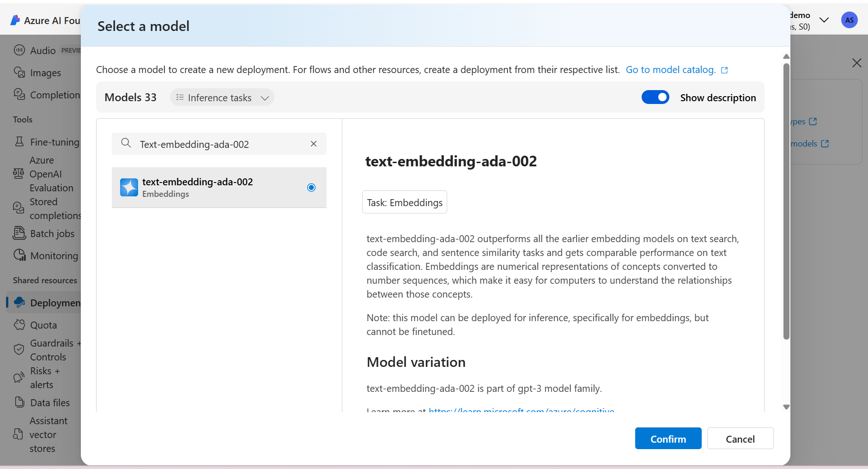Click the scrollbar up arrow
This screenshot has height=469, width=868.
pyautogui.click(x=786, y=56)
